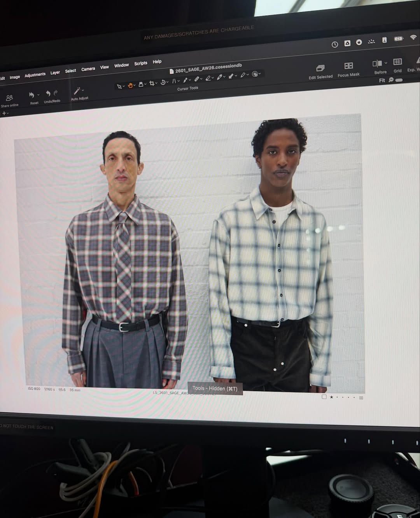The width and height of the screenshot is (420, 518).
Task: Select the pointer cursor tool
Action: 119,86
